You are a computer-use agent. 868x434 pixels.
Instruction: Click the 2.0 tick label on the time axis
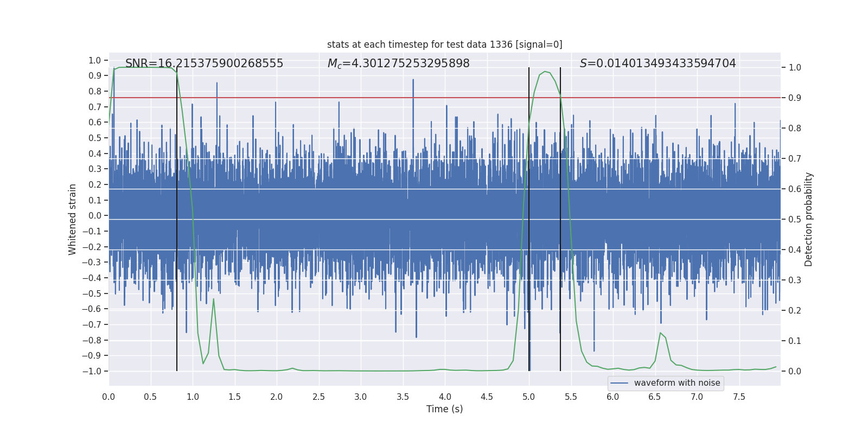277,397
